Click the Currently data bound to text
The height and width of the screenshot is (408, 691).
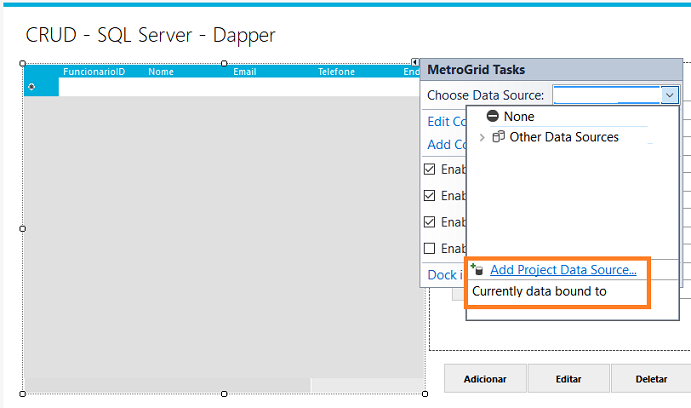(x=539, y=291)
